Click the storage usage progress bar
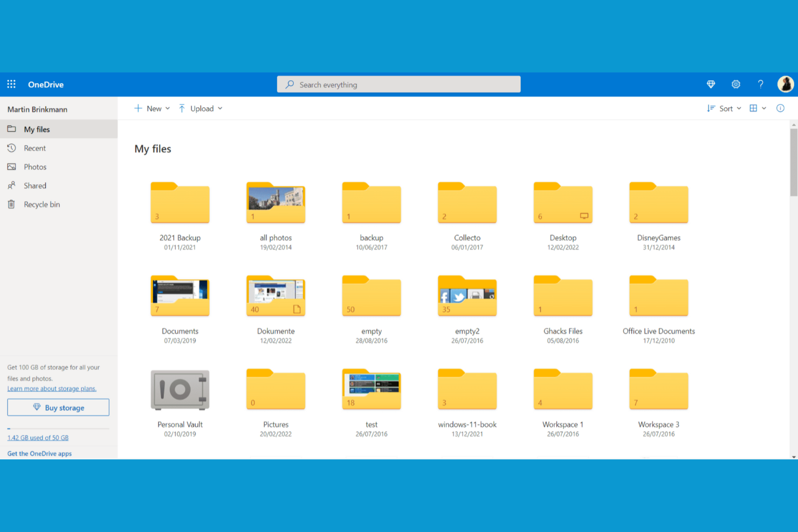 click(x=58, y=429)
